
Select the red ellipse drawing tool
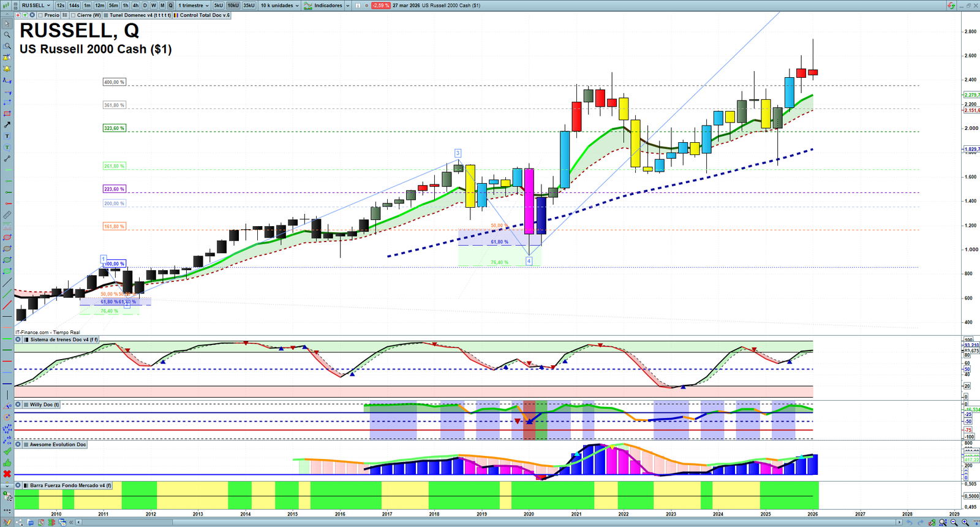(x=7, y=237)
